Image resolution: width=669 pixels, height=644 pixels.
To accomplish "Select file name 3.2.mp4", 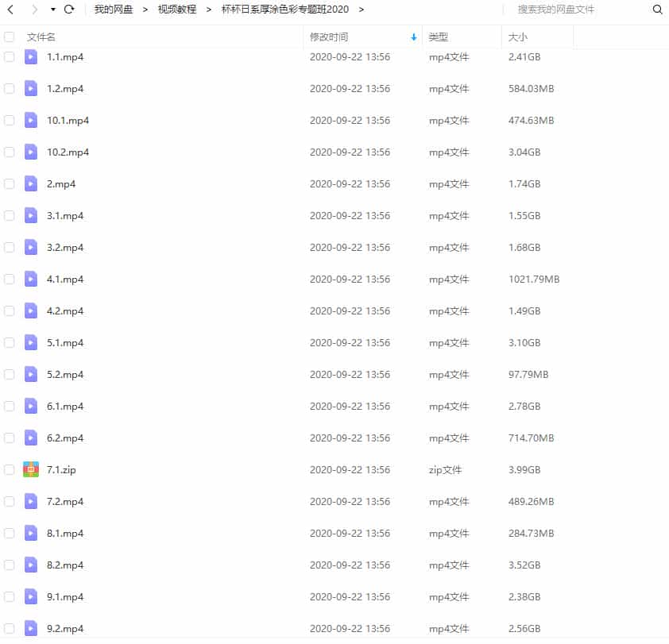I will pos(65,248).
